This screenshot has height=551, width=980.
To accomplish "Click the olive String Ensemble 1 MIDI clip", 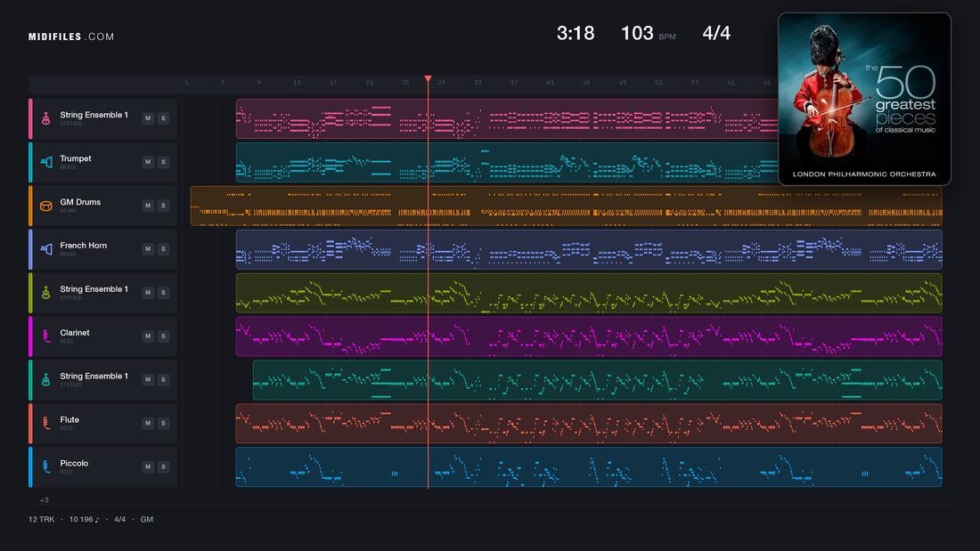I will [x=589, y=293].
